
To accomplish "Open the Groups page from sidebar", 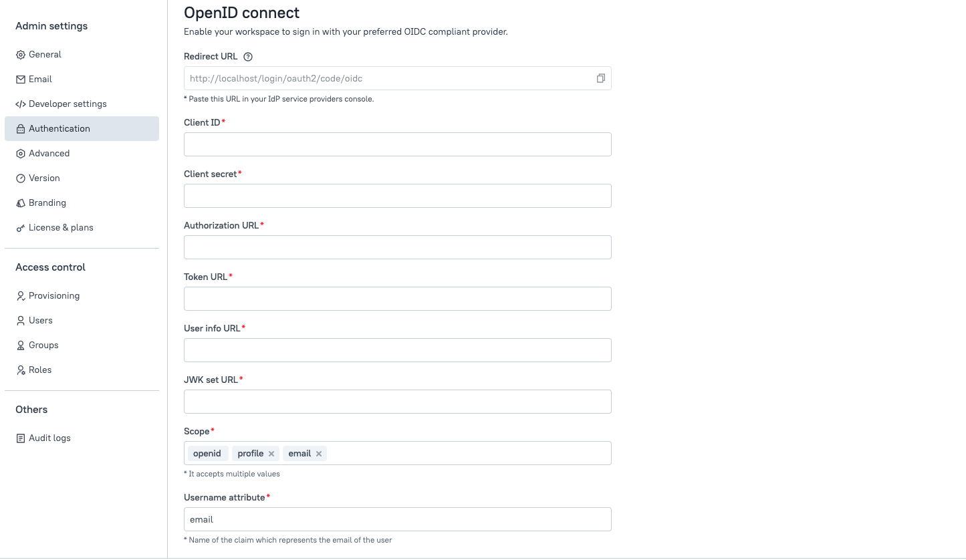I will coord(44,345).
